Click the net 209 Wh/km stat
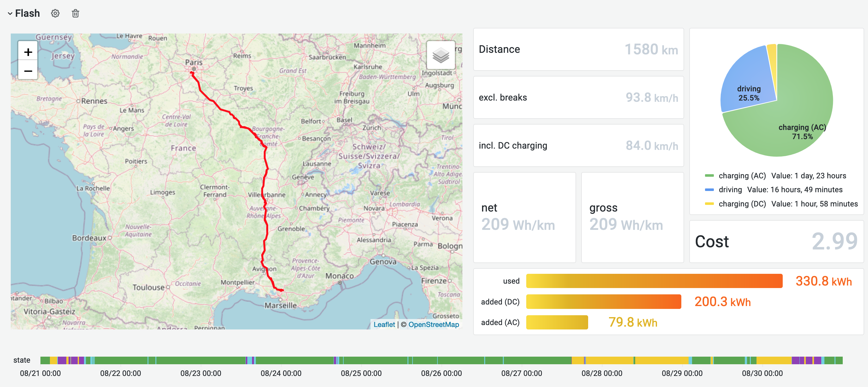The width and height of the screenshot is (868, 387). tap(524, 217)
